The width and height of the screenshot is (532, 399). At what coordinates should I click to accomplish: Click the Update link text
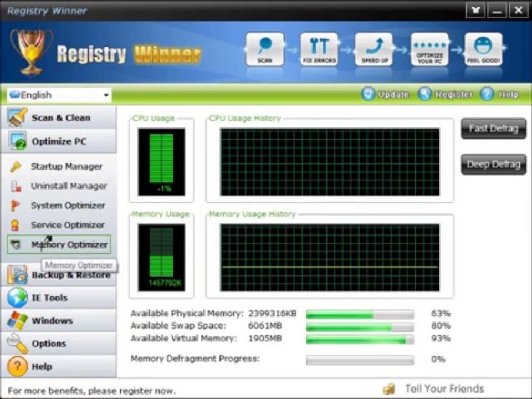(x=393, y=94)
